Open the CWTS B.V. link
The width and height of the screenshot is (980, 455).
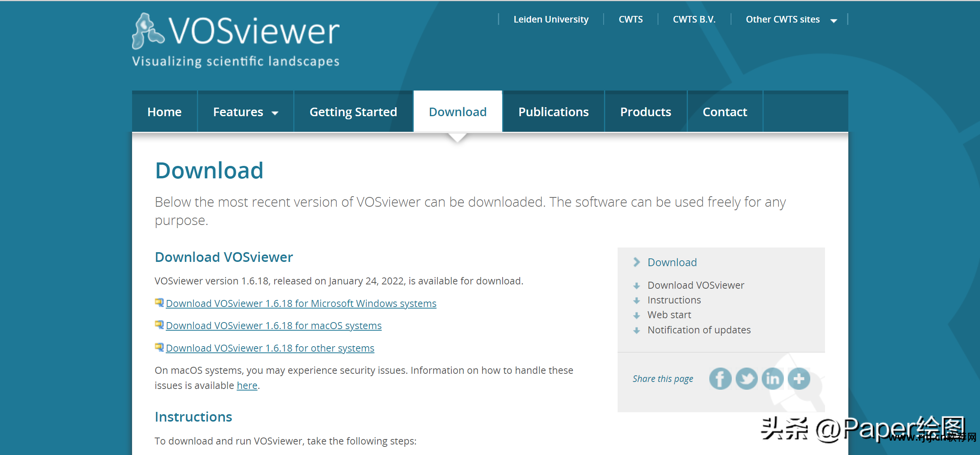694,19
